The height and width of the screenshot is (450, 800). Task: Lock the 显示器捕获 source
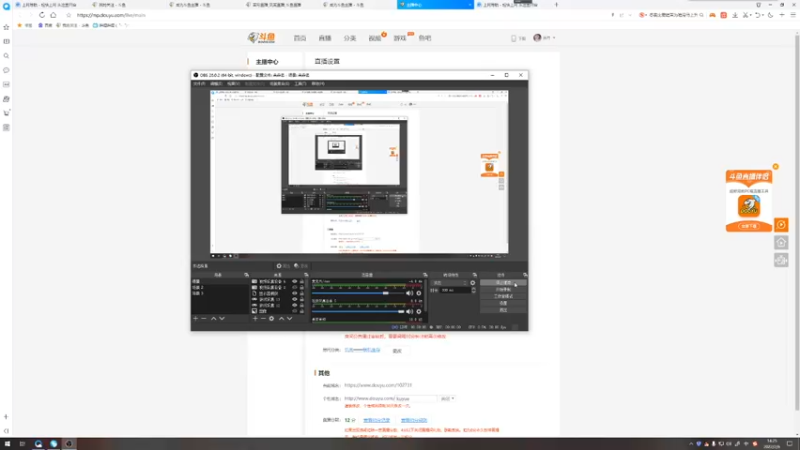point(302,293)
